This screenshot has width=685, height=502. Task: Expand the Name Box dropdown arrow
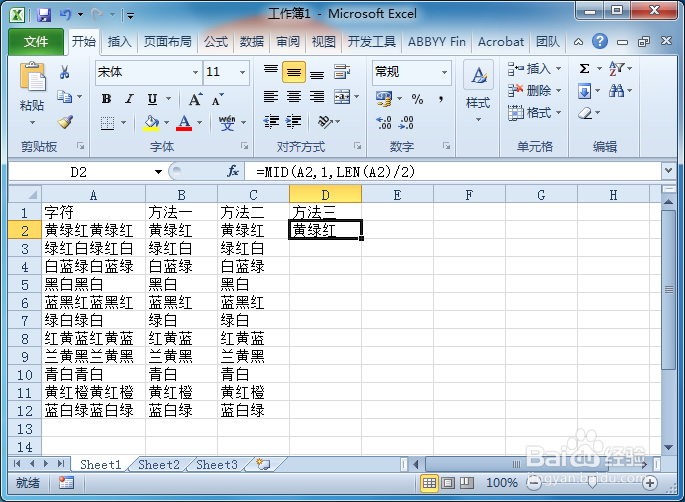(158, 172)
